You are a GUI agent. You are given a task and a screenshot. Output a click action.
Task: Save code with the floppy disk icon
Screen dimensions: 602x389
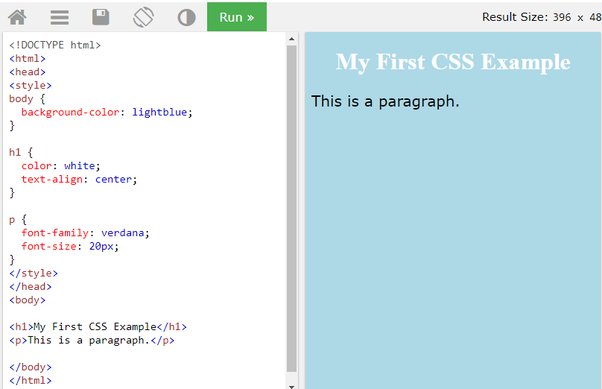[101, 17]
